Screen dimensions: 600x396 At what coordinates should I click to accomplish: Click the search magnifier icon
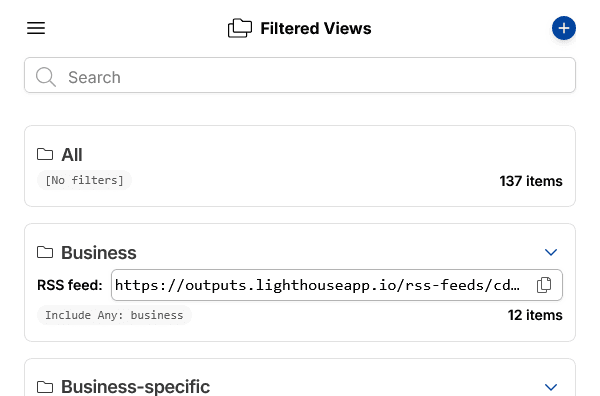(46, 77)
